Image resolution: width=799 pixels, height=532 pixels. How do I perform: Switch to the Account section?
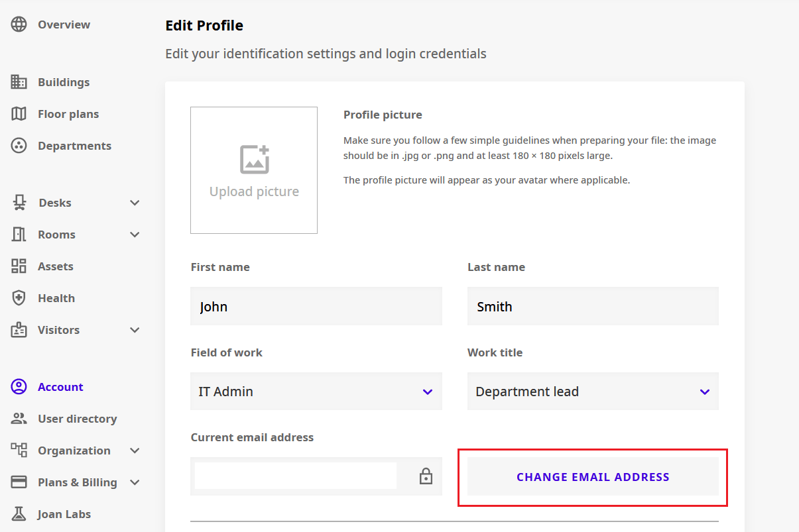click(x=60, y=386)
